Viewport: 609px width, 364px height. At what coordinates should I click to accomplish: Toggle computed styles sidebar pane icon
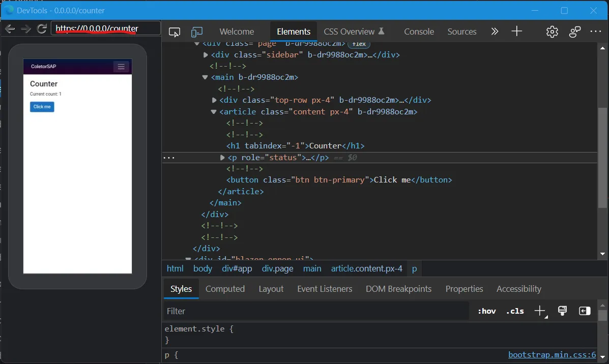click(585, 311)
